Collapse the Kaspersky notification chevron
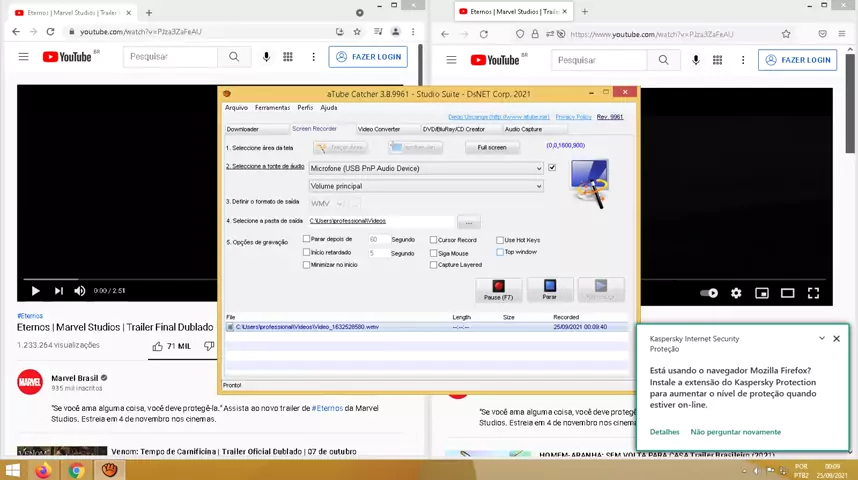This screenshot has height=480, width=858. click(x=822, y=338)
